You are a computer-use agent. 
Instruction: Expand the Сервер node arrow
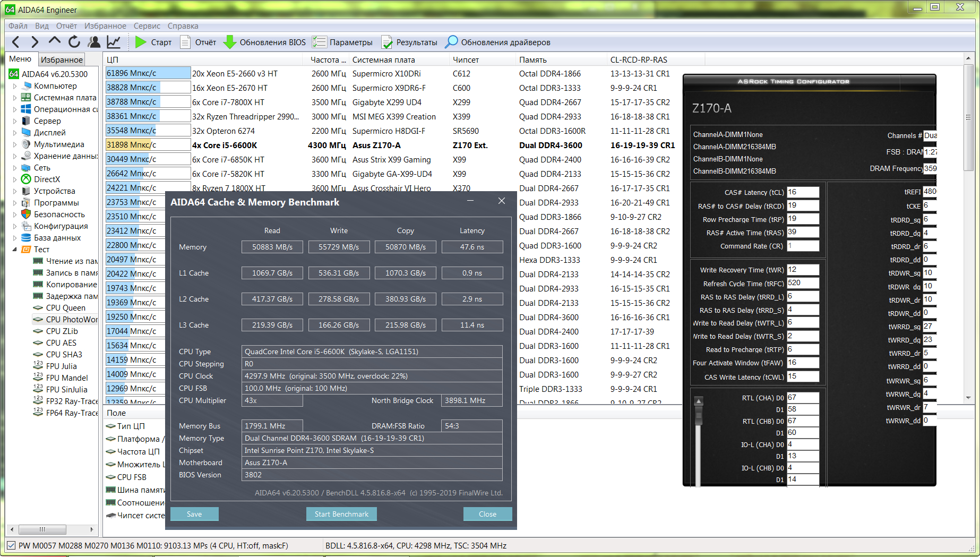click(x=15, y=121)
